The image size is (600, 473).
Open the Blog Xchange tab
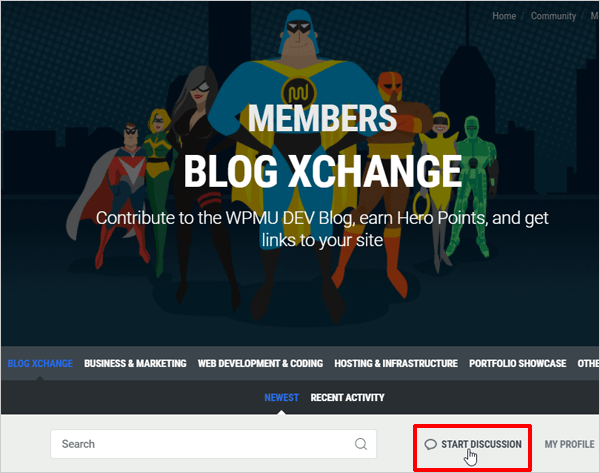(40, 363)
